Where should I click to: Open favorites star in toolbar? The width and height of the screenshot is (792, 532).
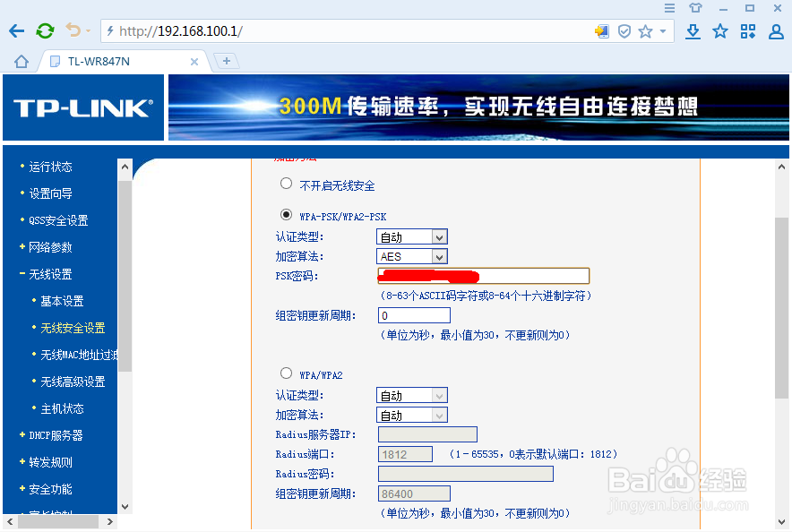(x=720, y=31)
